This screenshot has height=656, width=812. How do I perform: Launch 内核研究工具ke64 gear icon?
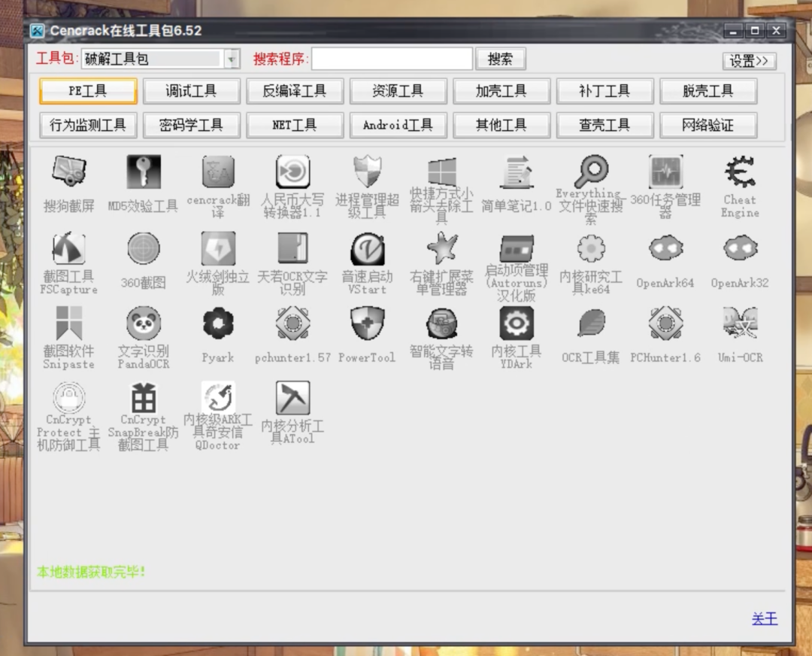[591, 248]
